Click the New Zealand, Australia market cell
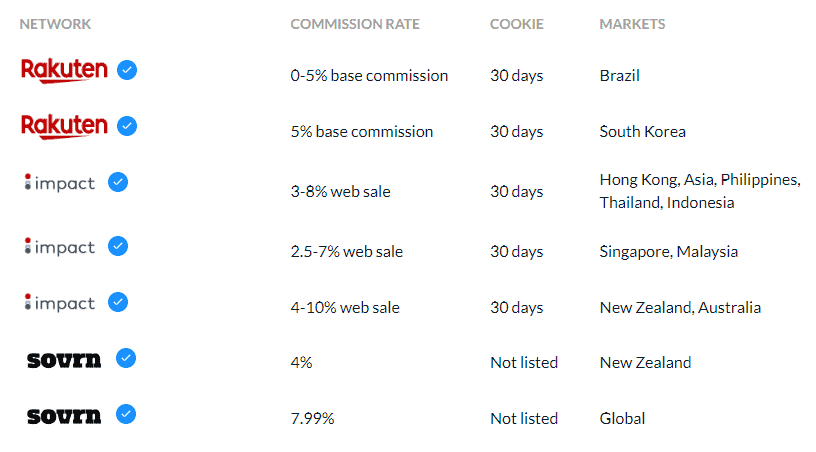 coord(680,307)
